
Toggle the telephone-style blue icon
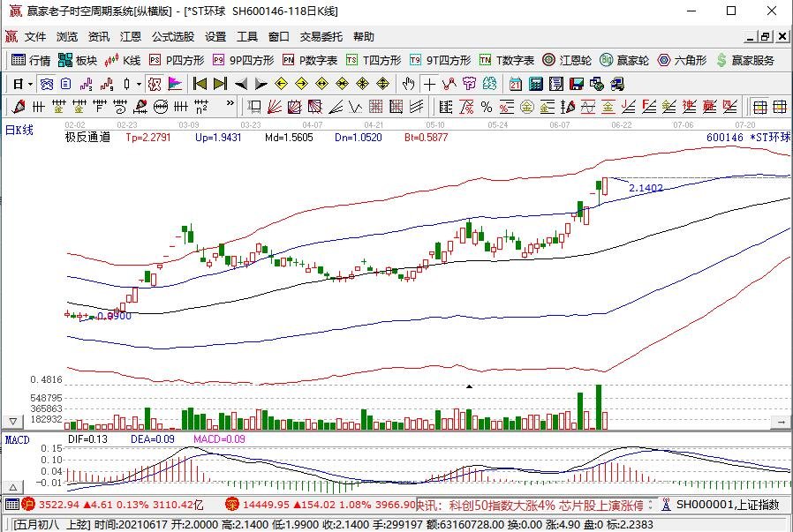coord(47,84)
